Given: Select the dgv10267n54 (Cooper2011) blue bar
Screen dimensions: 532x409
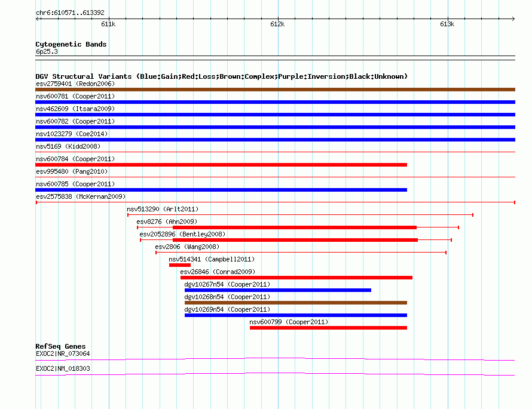Looking at the screenshot, I should point(278,290).
